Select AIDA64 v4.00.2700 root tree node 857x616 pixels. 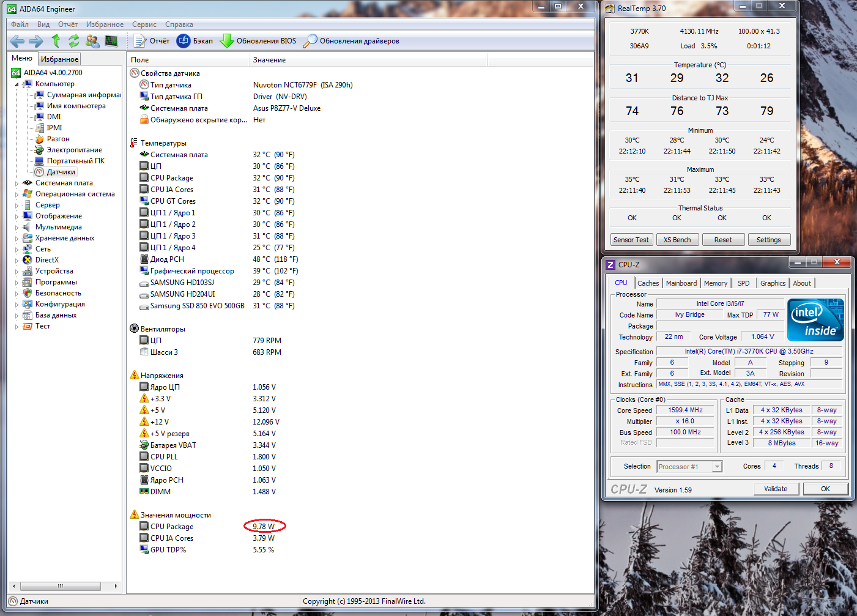click(47, 73)
